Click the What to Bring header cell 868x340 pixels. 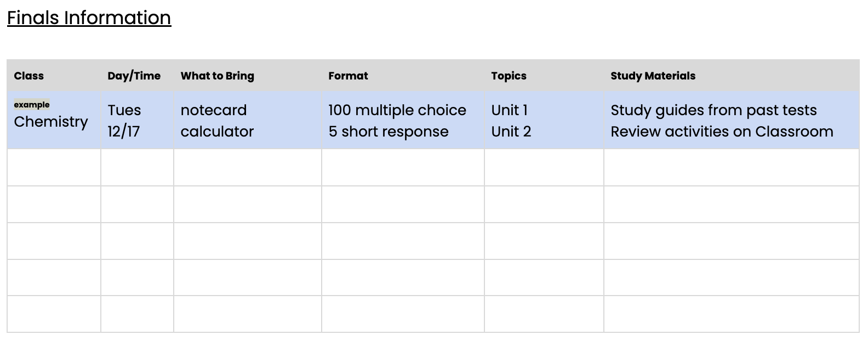pos(248,76)
